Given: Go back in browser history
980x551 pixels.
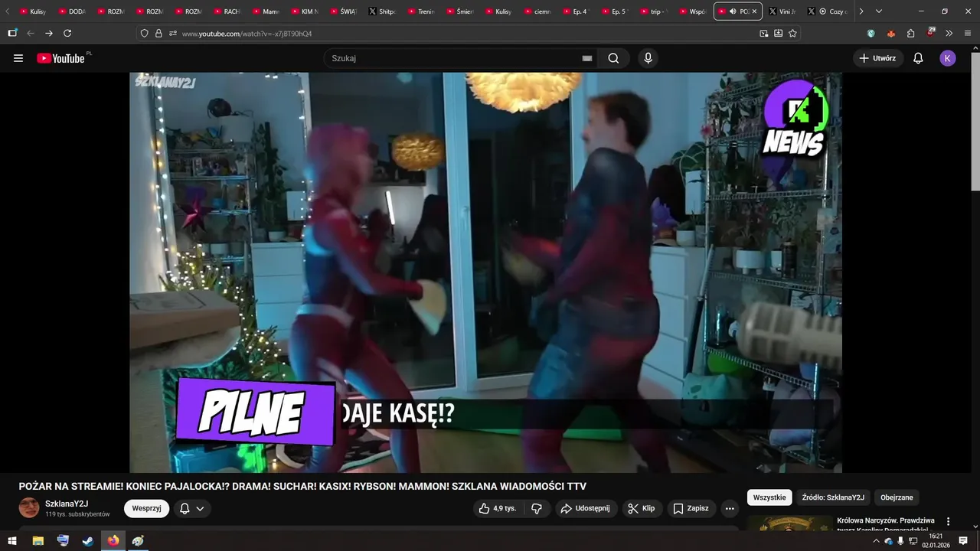Looking at the screenshot, I should tap(31, 34).
